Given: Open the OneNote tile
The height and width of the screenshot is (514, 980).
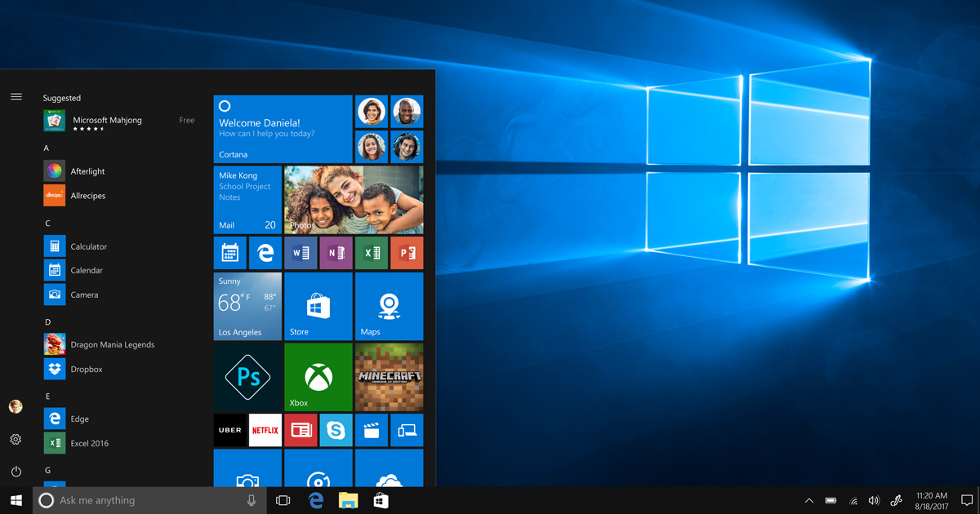Looking at the screenshot, I should pos(336,253).
